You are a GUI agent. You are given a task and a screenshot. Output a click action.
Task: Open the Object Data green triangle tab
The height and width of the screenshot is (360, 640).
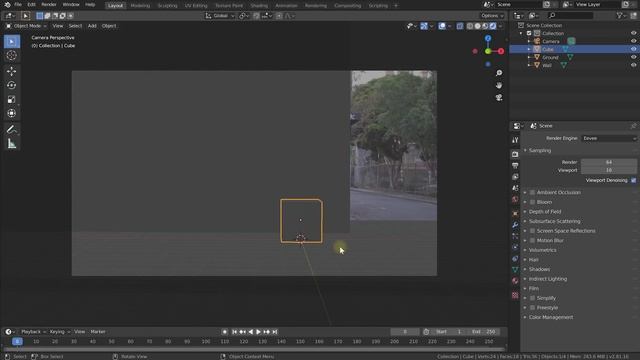click(x=515, y=269)
